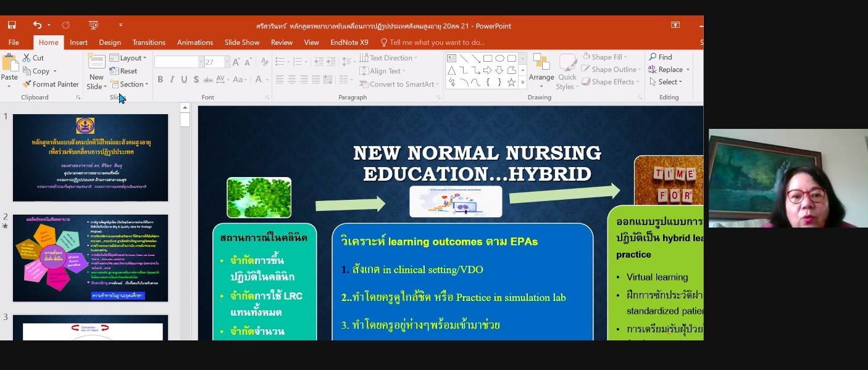Toggle Italic formatting
This screenshot has height=370, width=868.
point(172,80)
